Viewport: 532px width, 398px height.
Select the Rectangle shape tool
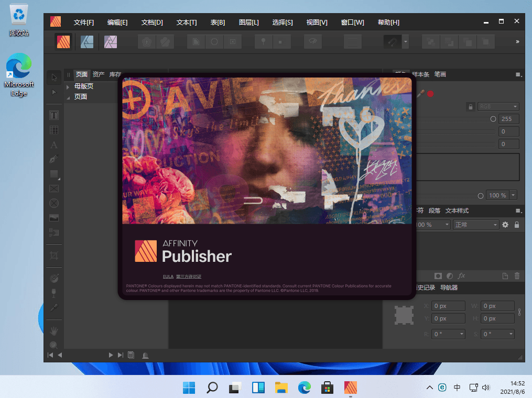54,174
